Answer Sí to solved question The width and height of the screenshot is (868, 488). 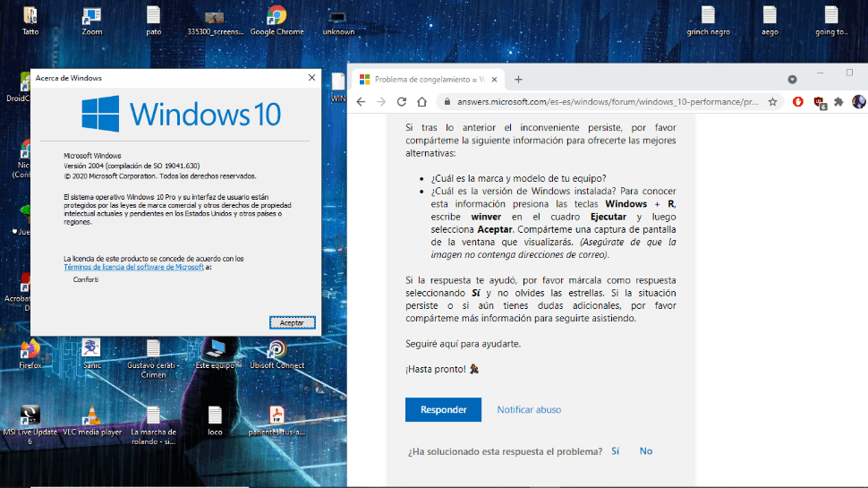[x=615, y=451]
